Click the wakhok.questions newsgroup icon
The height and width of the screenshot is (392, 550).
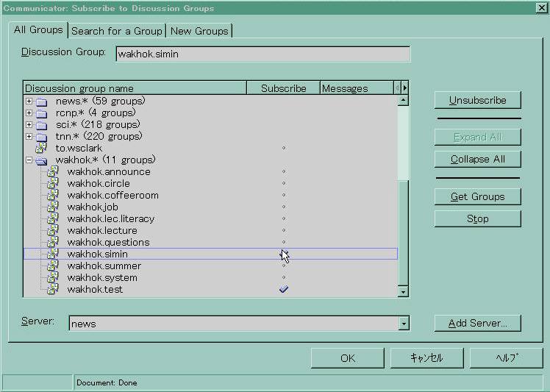(52, 243)
